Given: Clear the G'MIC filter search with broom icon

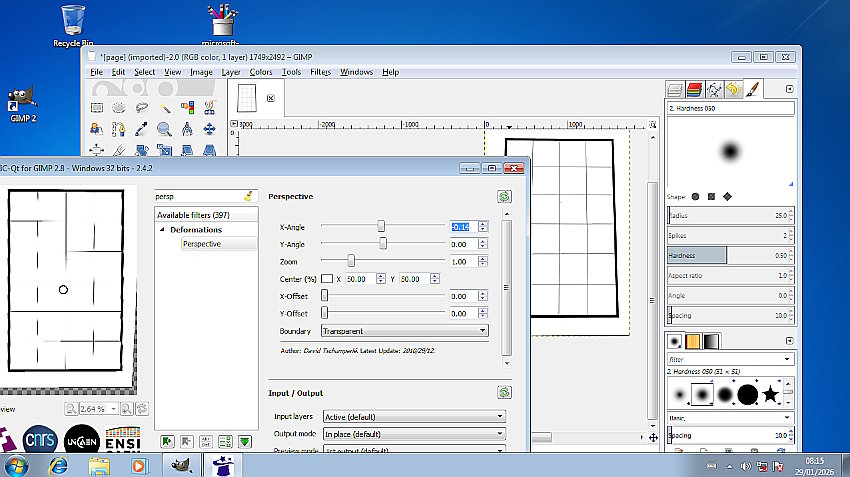Looking at the screenshot, I should click(x=248, y=196).
